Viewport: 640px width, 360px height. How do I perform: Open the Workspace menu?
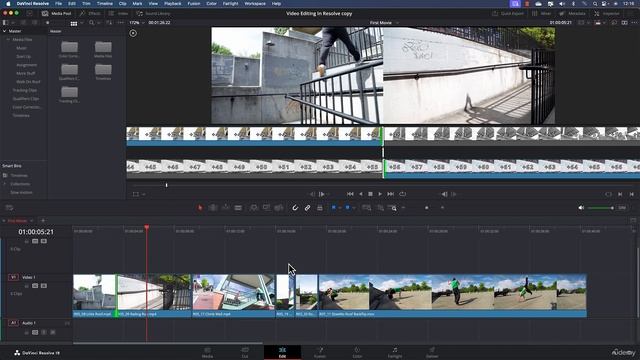(x=255, y=3)
